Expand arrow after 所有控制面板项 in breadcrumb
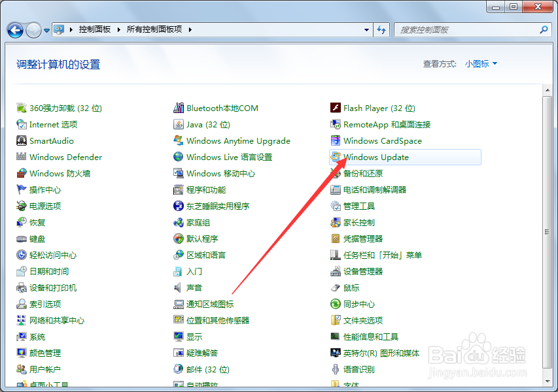 tap(190, 29)
